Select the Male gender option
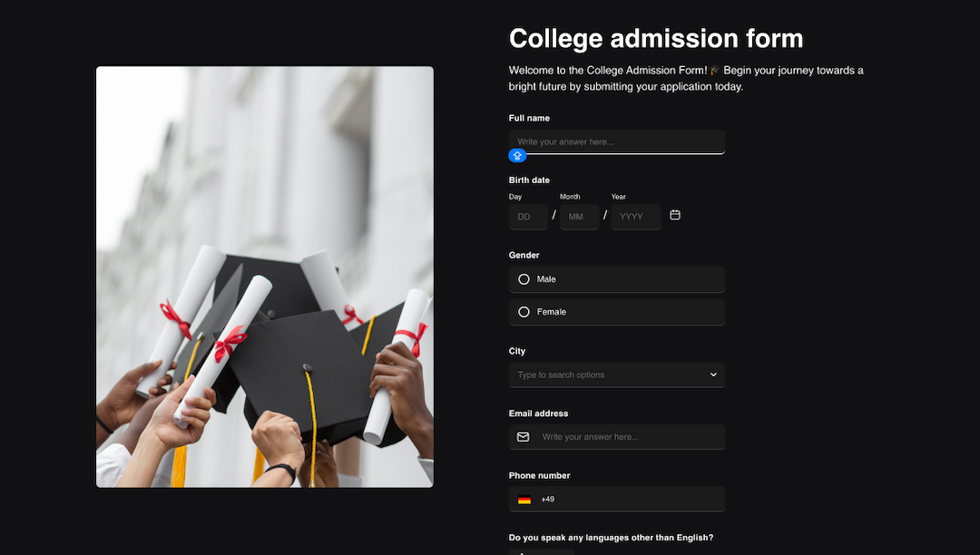This screenshot has height=555, width=980. coord(617,279)
